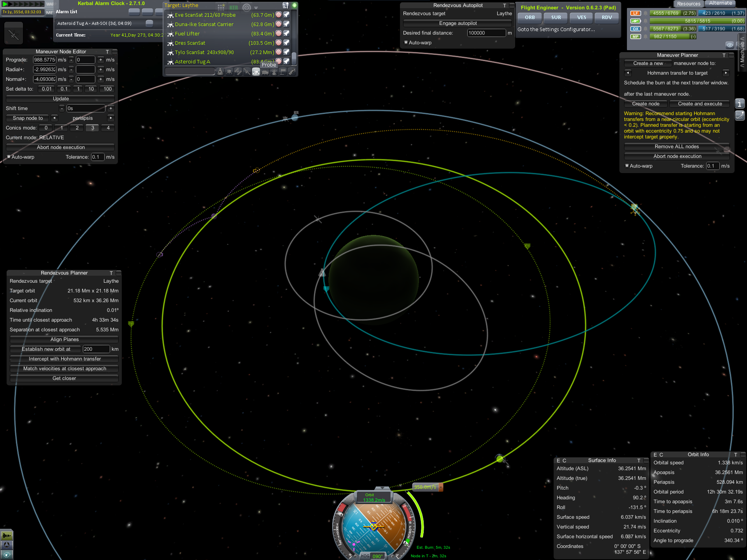Open the Targetron dropdown arrow
Viewport: 747px width, 560px height.
tap(256, 8)
